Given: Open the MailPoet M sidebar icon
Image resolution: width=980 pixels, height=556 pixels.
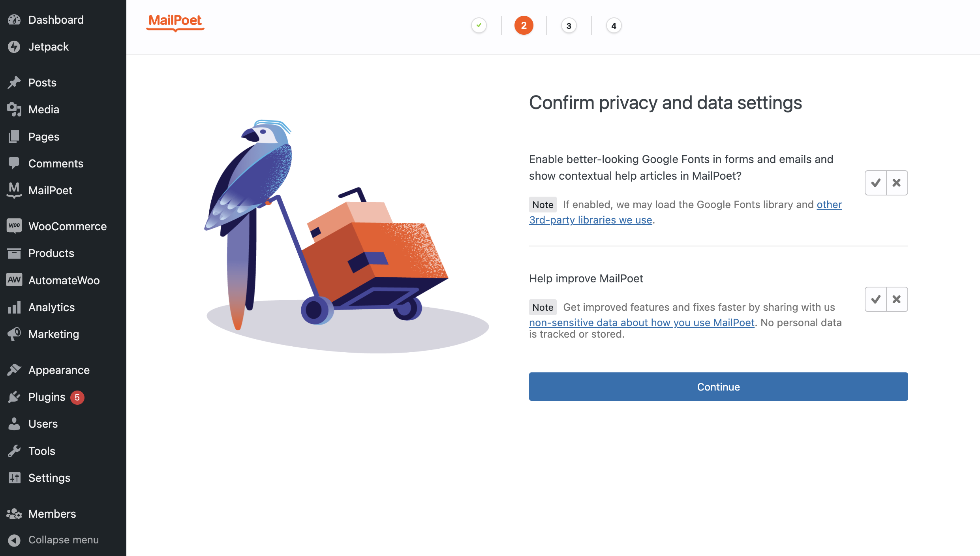Looking at the screenshot, I should 14,190.
